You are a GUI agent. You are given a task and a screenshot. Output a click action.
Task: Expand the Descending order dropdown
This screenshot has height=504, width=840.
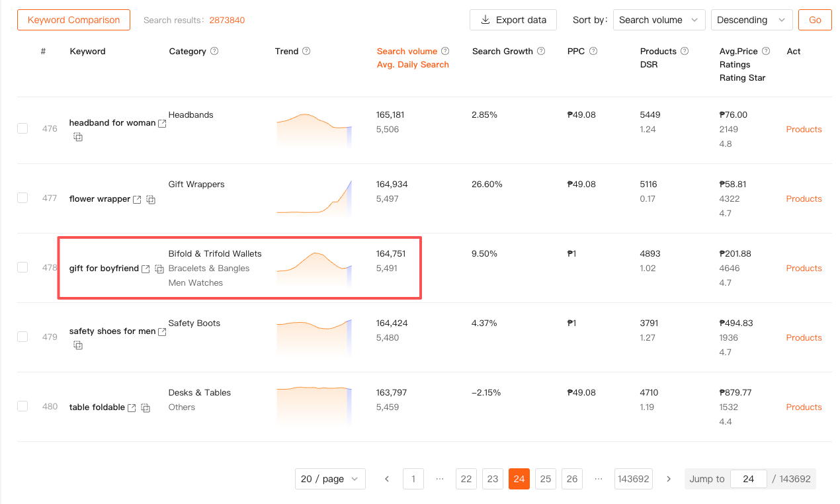tap(751, 20)
